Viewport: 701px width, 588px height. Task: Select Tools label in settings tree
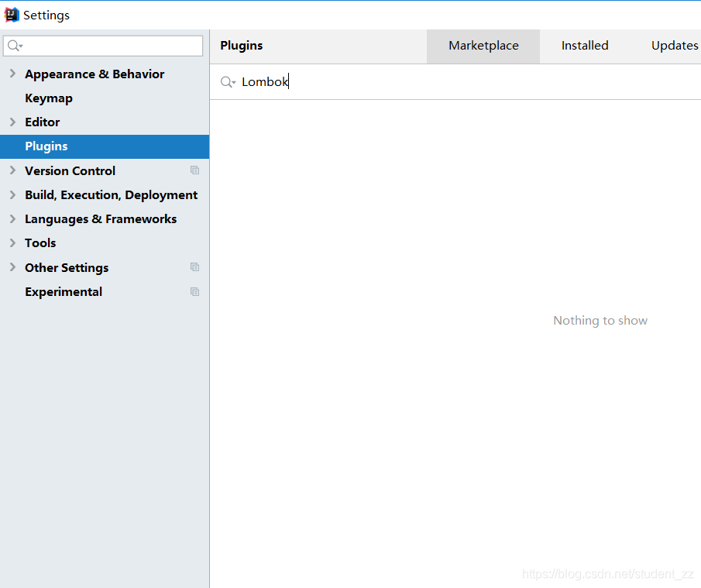point(40,243)
